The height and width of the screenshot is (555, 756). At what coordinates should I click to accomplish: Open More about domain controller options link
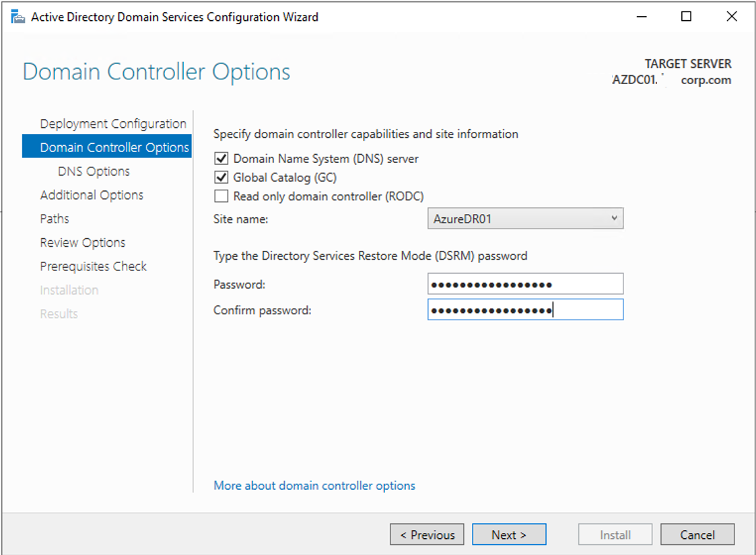point(314,486)
